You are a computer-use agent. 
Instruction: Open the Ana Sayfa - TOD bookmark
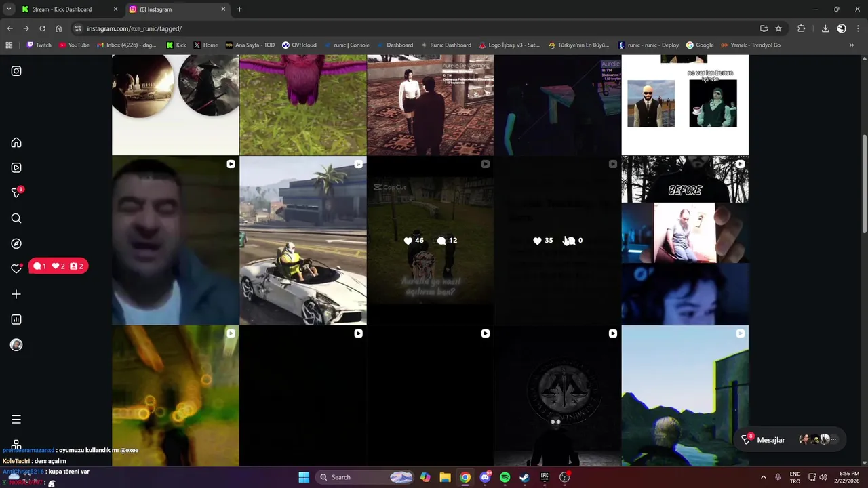(x=250, y=45)
